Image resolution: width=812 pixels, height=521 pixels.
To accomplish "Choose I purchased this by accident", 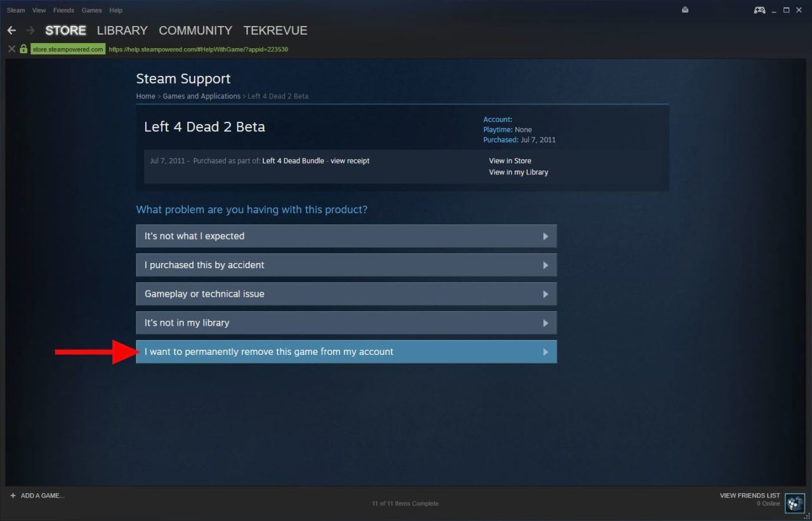I will click(x=346, y=265).
